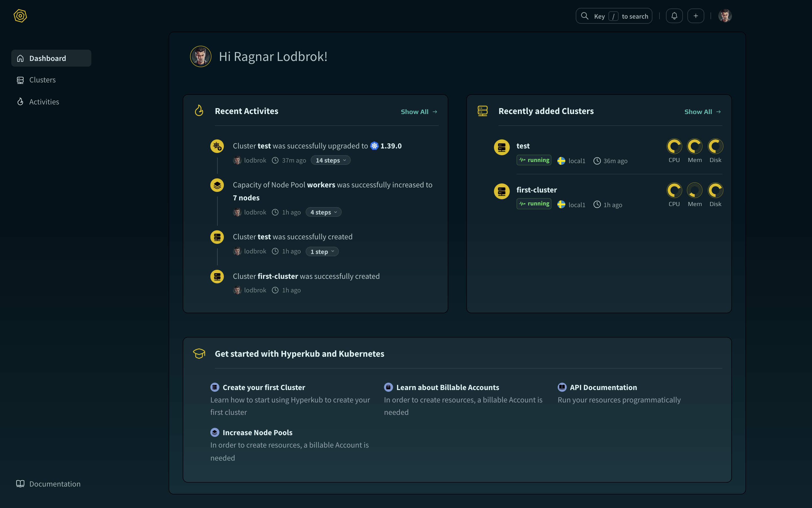Open Clusters in the sidebar
Viewport: 812px width, 508px height.
(42, 80)
